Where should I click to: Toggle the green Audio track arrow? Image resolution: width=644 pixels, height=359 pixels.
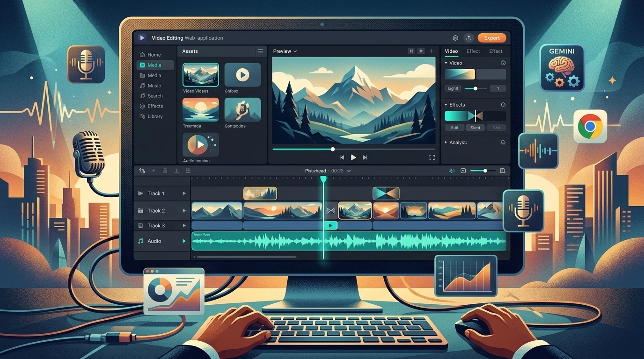pos(184,241)
